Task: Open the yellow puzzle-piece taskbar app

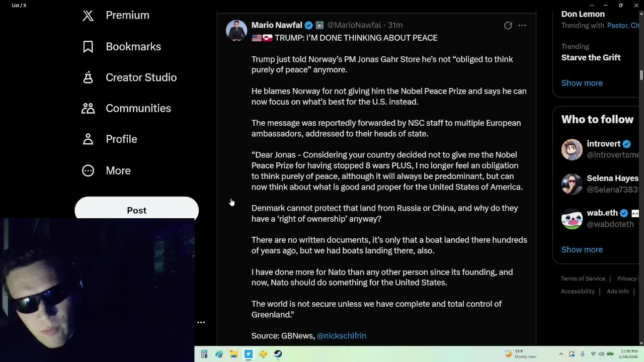Action: 263,354
